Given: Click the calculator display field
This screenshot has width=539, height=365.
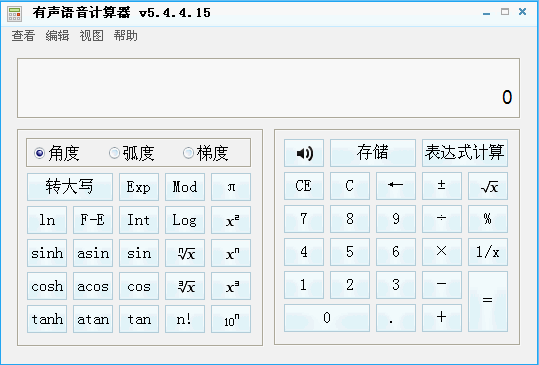Looking at the screenshot, I should pyautogui.click(x=268, y=88).
